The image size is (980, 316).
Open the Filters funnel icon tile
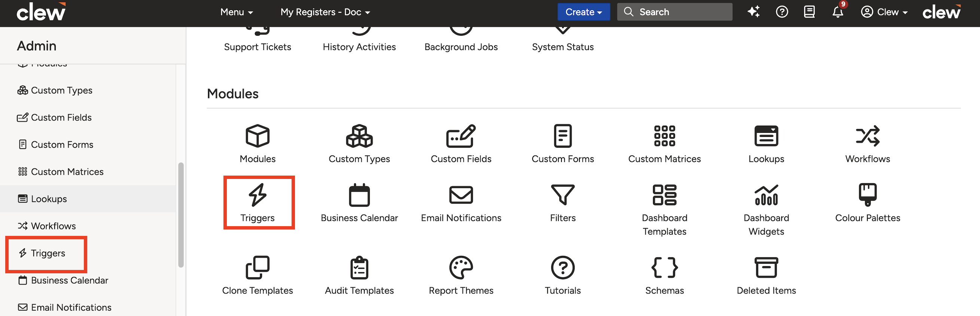point(563,195)
